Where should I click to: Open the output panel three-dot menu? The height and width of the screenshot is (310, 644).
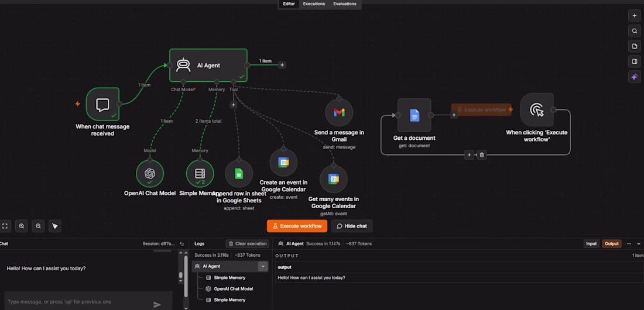coord(629,243)
